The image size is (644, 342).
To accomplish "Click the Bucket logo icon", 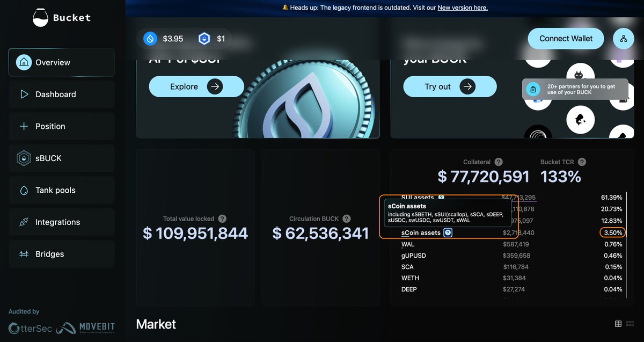I will pos(40,18).
